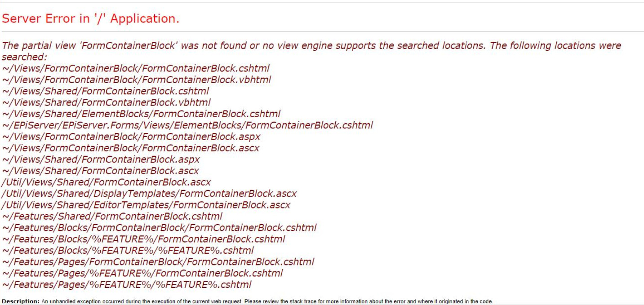
Task: Click the ~/Views/FormContainerBlock/FormContainerBlock.vbhtml path line
Action: tap(137, 80)
